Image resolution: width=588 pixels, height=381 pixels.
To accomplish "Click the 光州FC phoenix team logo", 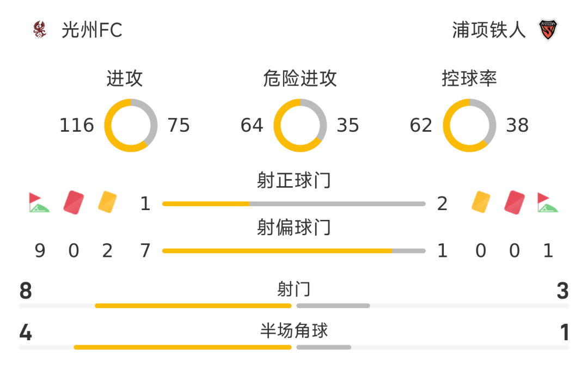I will tap(40, 29).
